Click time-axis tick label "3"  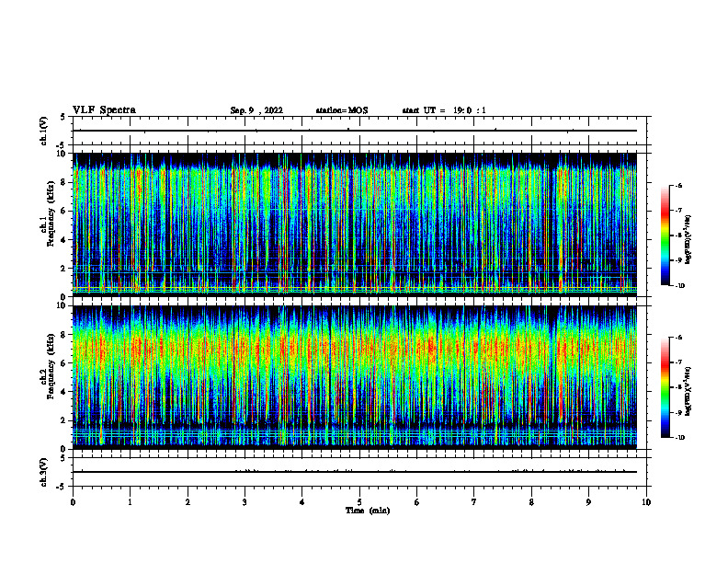245,502
